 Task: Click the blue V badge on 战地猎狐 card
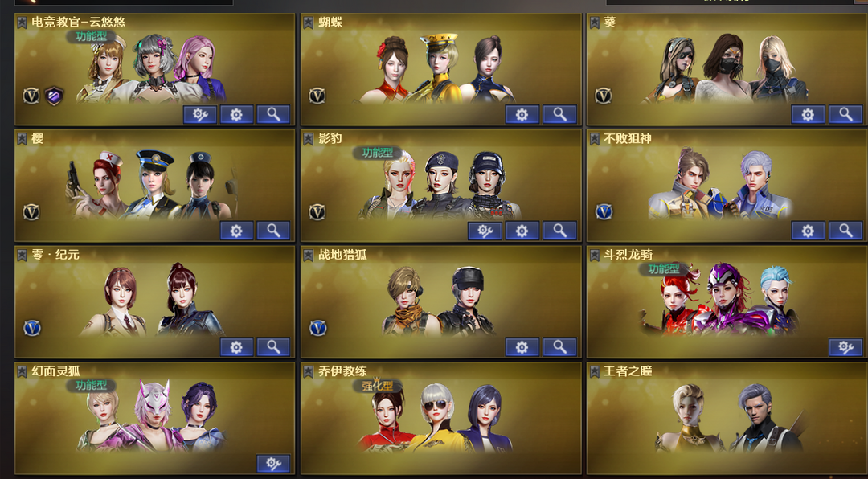point(317,328)
